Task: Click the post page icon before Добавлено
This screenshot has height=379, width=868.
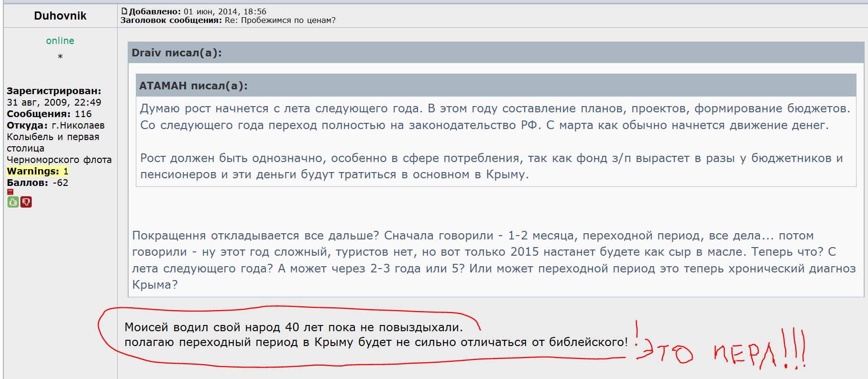Action: (124, 11)
